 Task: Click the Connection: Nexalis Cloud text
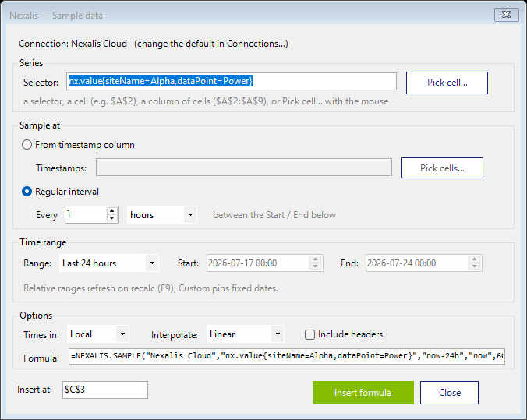click(73, 44)
